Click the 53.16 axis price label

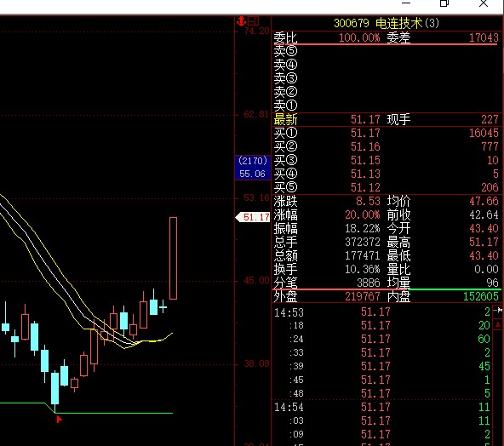point(256,197)
